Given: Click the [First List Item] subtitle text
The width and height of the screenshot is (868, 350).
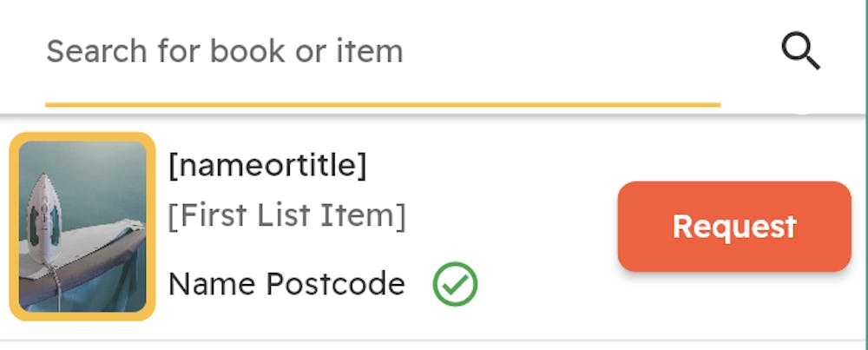Looking at the screenshot, I should click(286, 216).
